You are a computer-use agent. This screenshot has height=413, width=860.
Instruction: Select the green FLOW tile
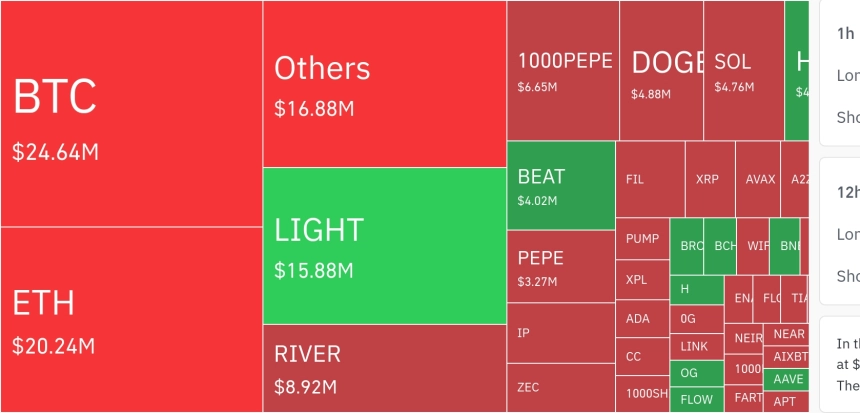coord(696,400)
